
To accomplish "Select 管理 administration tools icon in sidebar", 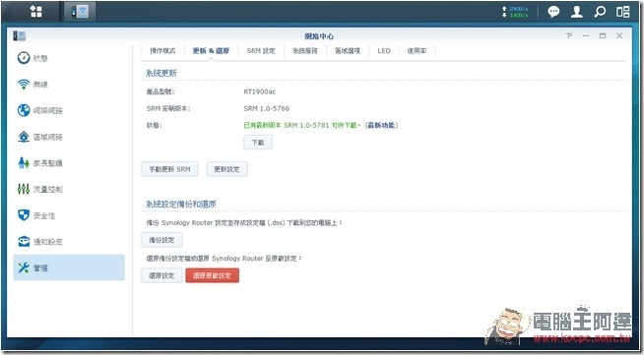I will click(24, 267).
